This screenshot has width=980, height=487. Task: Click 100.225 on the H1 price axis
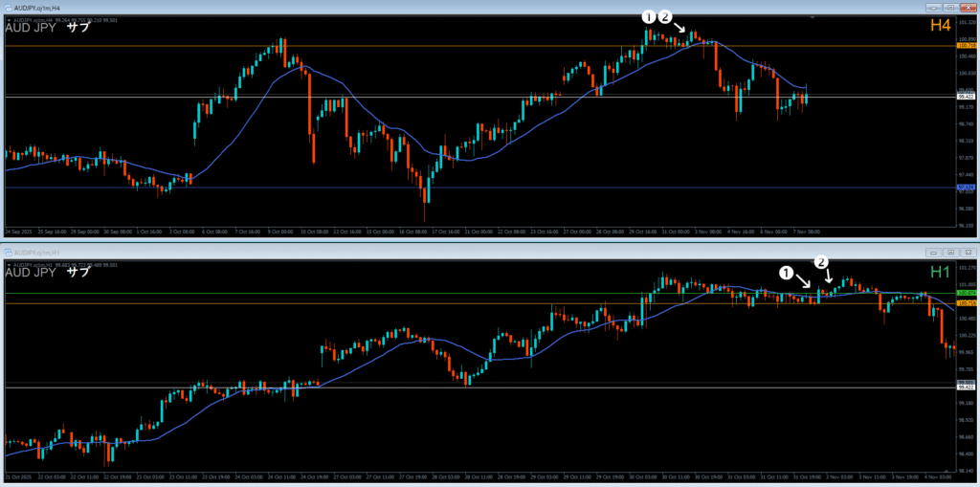(x=967, y=335)
